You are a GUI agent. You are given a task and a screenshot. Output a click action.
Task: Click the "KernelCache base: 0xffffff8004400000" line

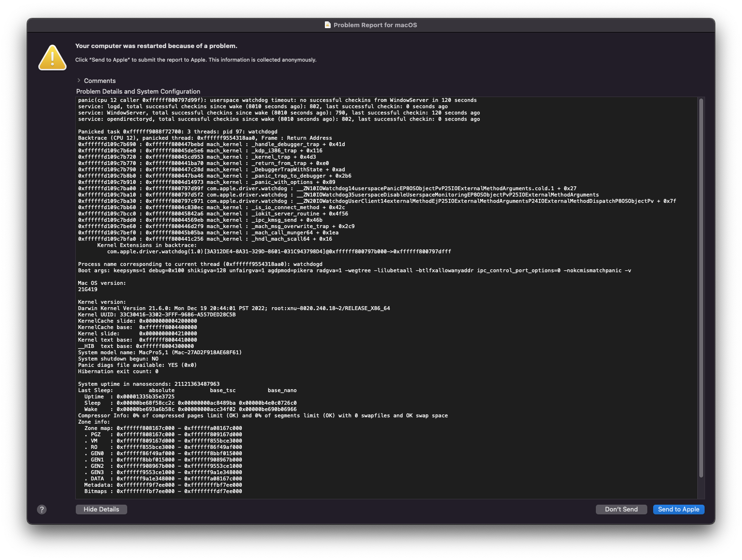click(x=137, y=328)
